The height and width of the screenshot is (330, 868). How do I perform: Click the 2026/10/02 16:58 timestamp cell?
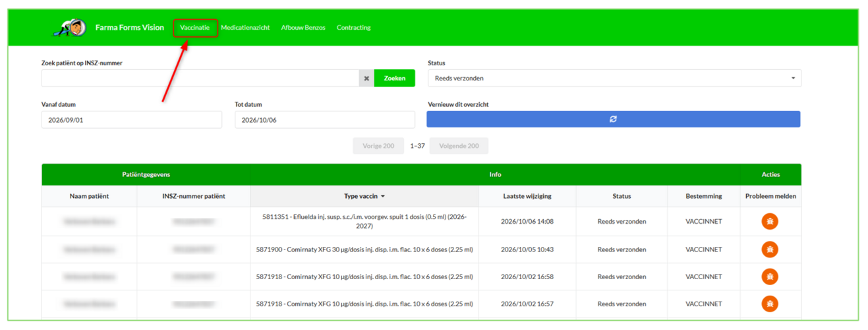(527, 277)
